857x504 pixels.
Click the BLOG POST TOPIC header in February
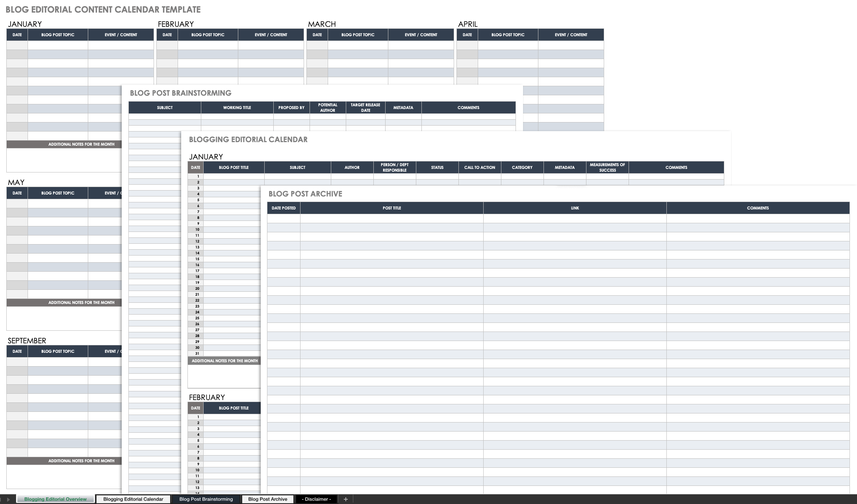click(x=208, y=34)
